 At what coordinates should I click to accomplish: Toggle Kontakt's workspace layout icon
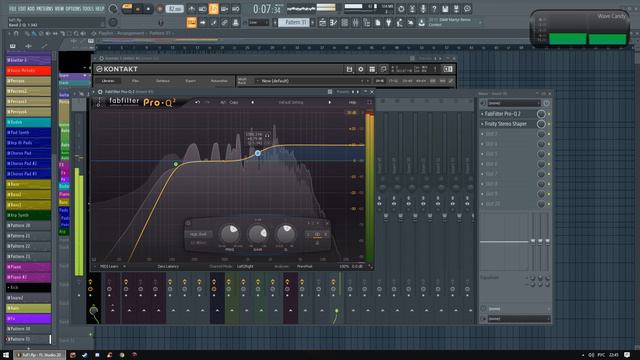372,69
